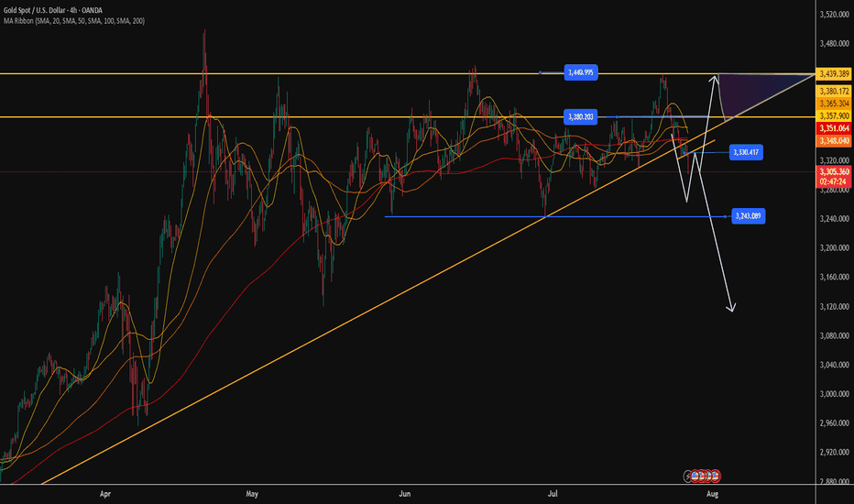Select the blue 3,440.995 price label

(x=581, y=72)
